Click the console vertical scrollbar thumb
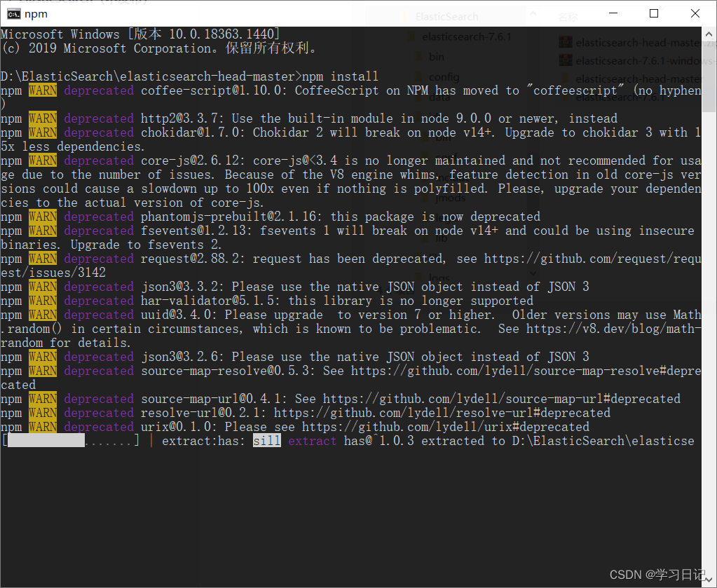This screenshot has height=588, width=717. 709,77
